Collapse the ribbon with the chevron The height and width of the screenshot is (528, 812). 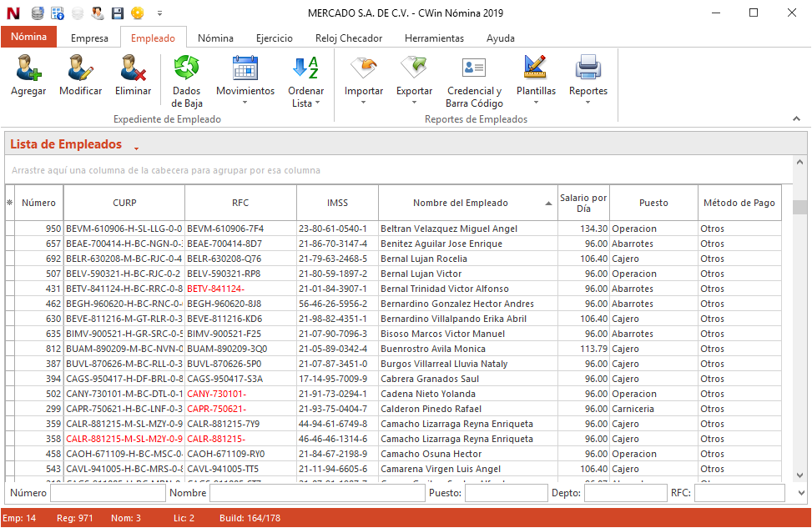click(796, 119)
